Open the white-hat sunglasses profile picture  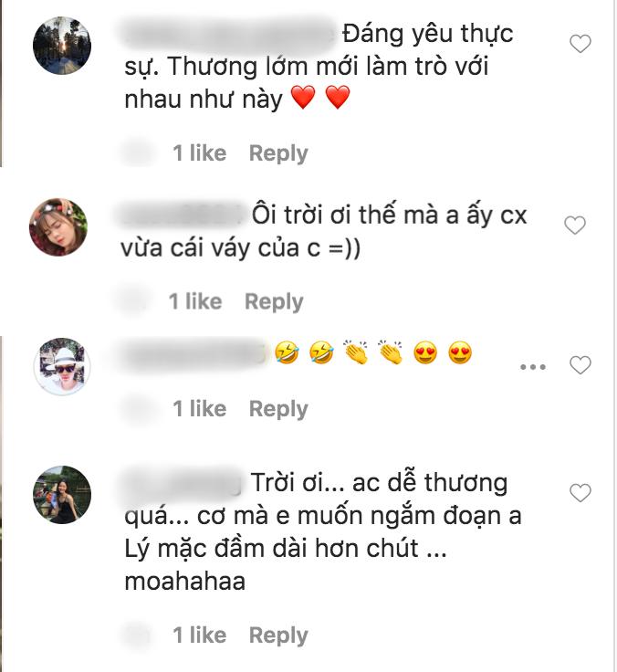[x=62, y=366]
